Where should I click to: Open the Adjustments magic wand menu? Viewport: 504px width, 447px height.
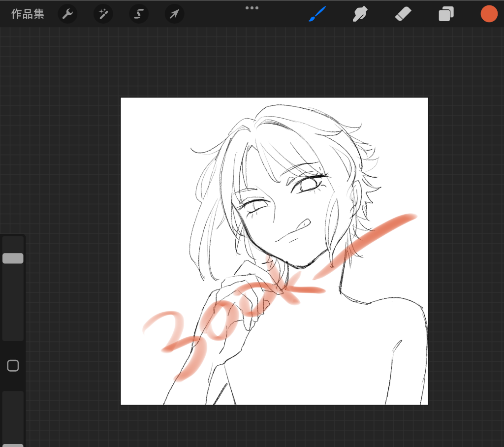point(103,14)
